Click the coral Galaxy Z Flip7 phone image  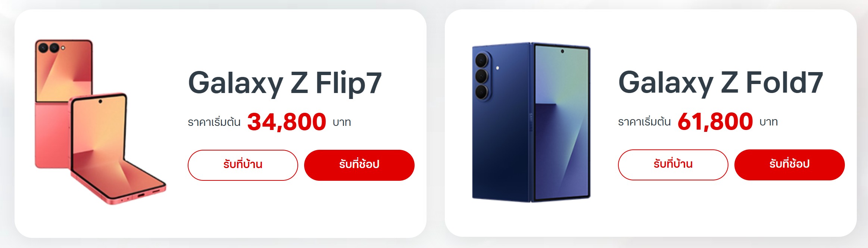[100, 122]
